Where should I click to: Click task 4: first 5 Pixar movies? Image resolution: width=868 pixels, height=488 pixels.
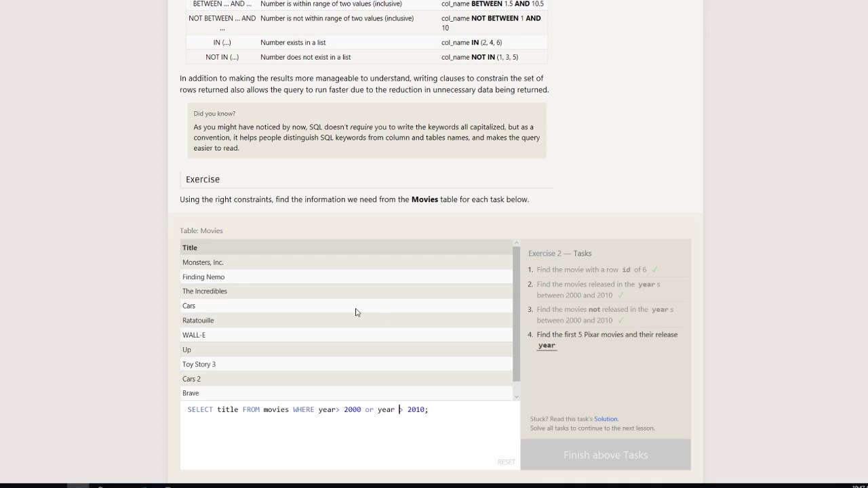607,340
